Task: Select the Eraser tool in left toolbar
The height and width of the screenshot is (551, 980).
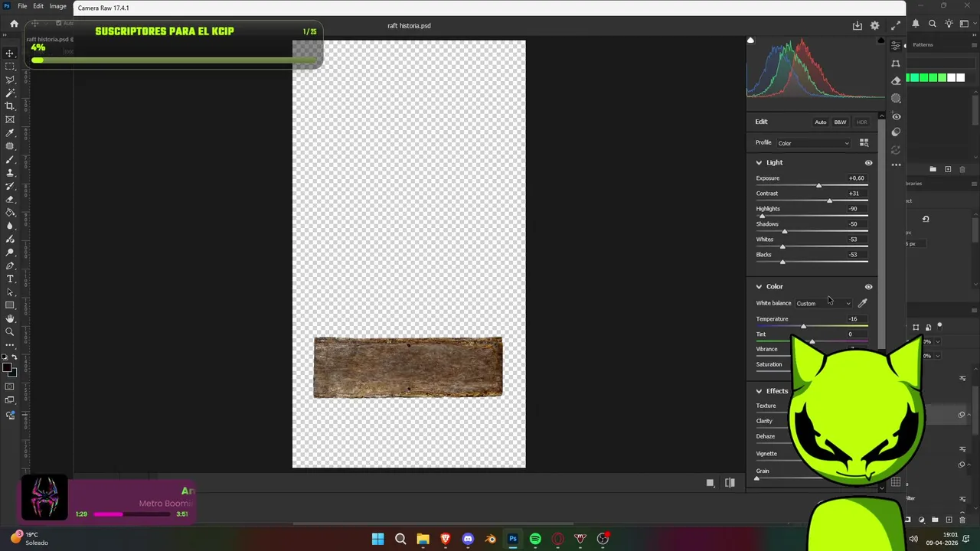Action: click(x=10, y=199)
